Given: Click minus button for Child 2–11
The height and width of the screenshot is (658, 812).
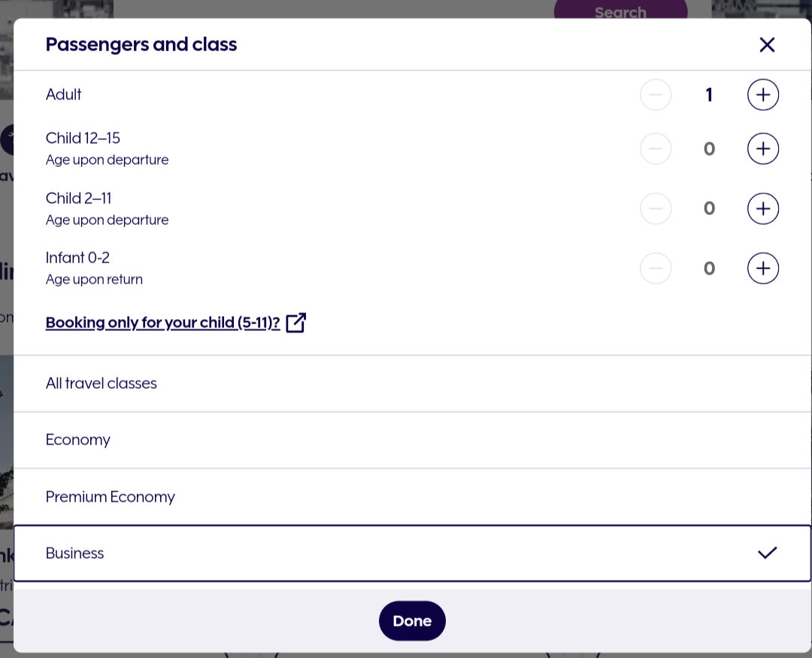Looking at the screenshot, I should [656, 208].
